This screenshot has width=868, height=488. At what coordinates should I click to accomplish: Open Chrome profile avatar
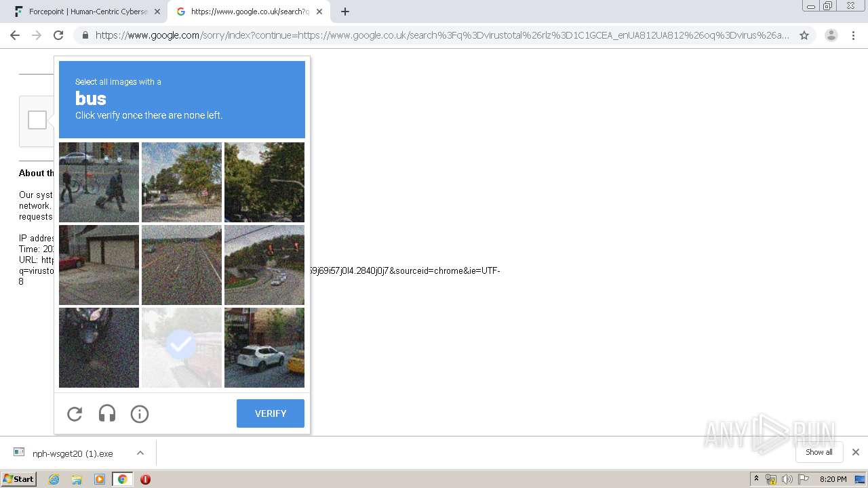pyautogui.click(x=831, y=35)
